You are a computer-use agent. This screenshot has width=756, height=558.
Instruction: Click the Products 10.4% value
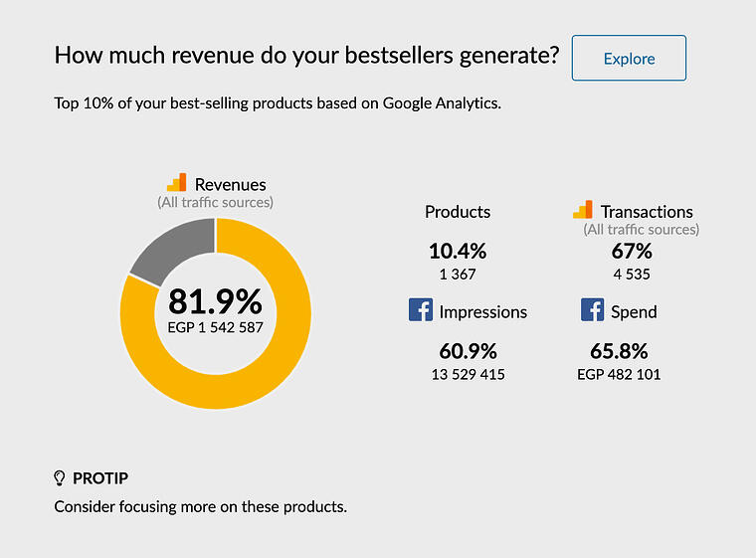click(x=458, y=252)
